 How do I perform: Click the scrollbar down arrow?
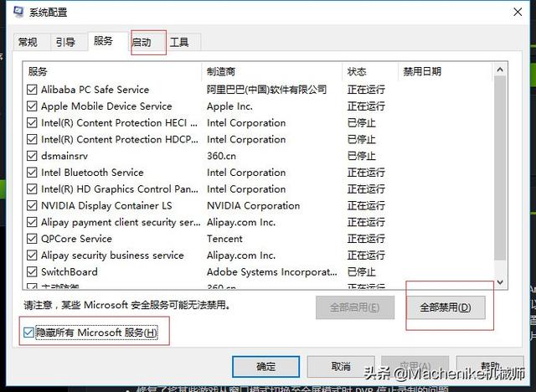point(500,282)
